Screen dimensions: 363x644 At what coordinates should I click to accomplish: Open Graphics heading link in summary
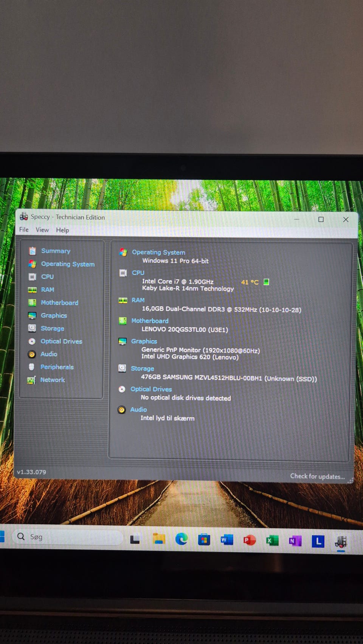(x=144, y=341)
